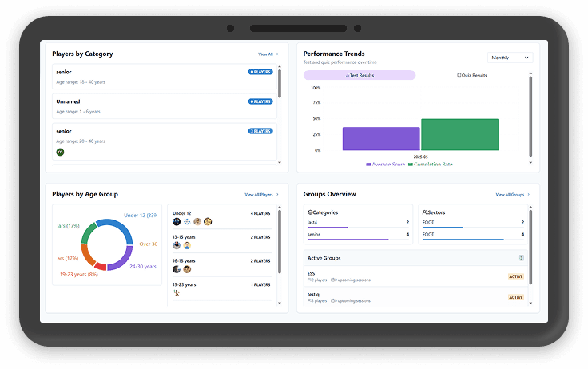Click the age group list scrollbar thumb

tap(280, 241)
